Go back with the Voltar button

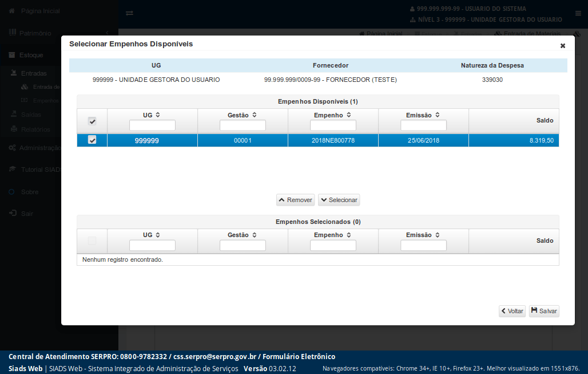click(x=512, y=311)
